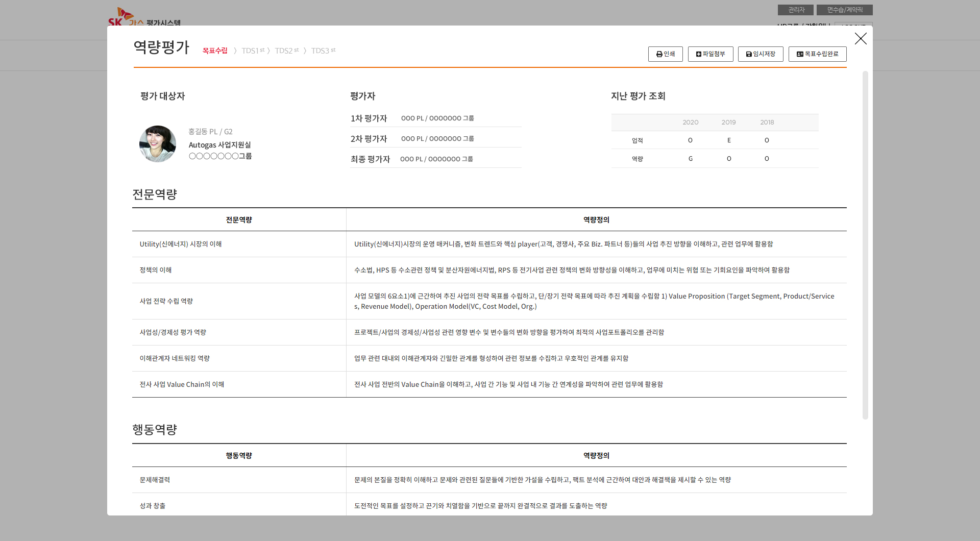980x541 pixels.
Task: Switch to the TDS2st step
Action: tap(286, 51)
